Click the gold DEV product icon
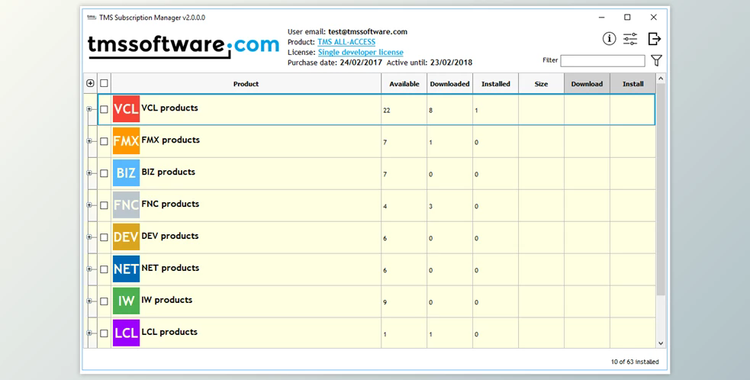The height and width of the screenshot is (380, 750). (126, 237)
